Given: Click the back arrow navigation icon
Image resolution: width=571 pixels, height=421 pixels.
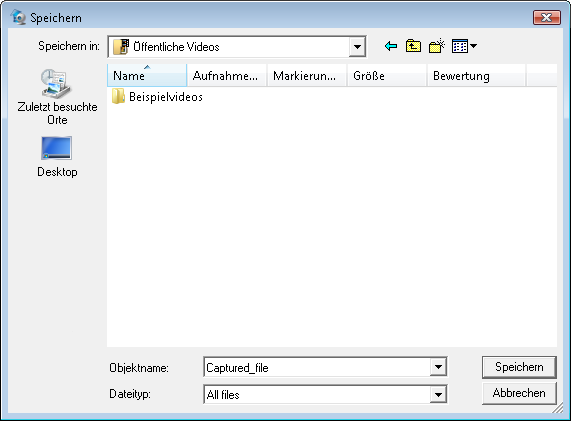Looking at the screenshot, I should (391, 46).
